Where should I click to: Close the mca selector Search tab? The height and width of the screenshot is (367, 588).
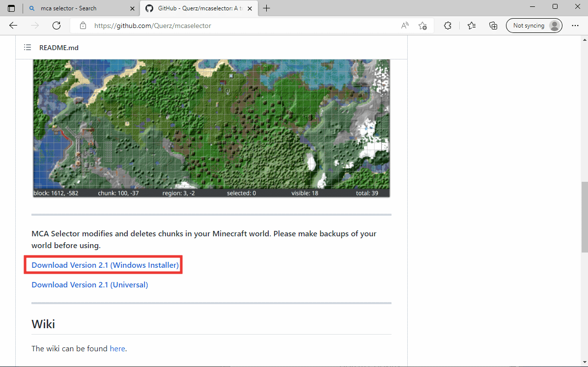(x=132, y=8)
